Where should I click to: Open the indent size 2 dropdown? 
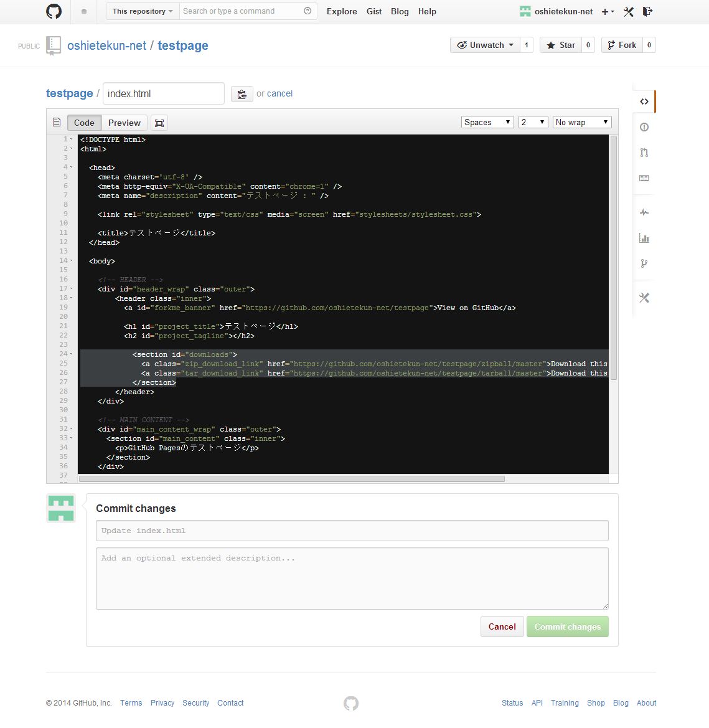point(533,122)
